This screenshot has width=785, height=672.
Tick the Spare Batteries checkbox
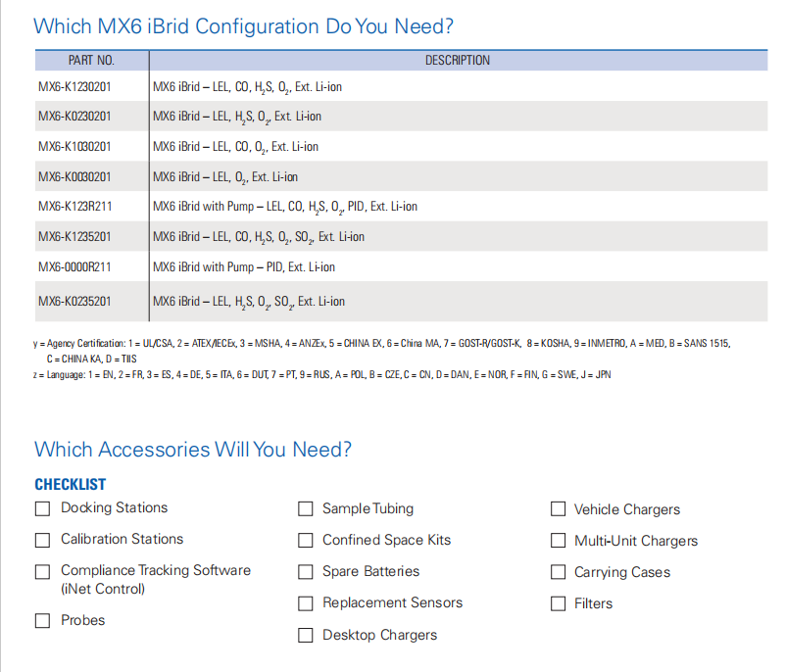306,572
